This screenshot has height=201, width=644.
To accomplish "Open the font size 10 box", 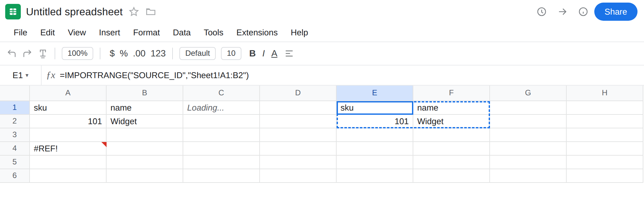I will click(x=231, y=53).
